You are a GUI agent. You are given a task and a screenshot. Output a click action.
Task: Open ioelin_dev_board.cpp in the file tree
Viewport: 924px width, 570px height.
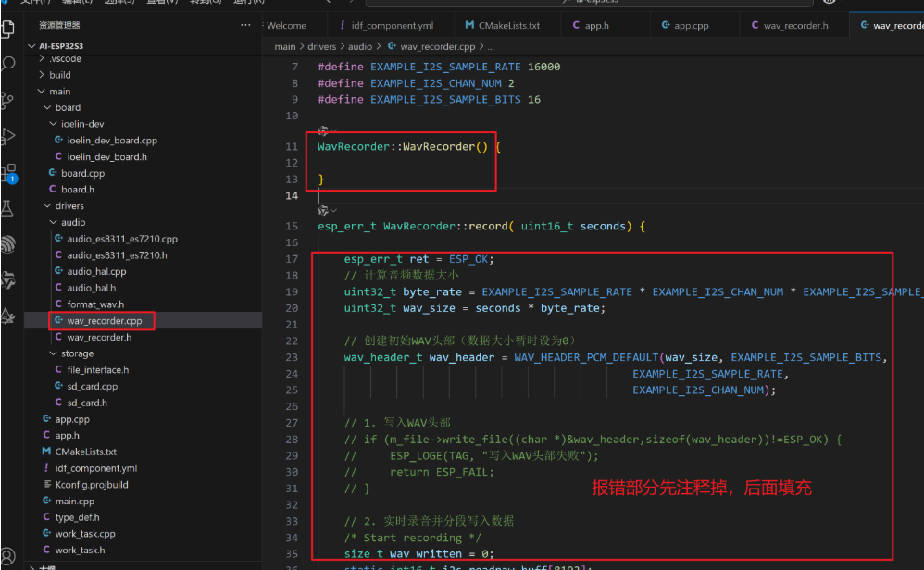pyautogui.click(x=112, y=140)
